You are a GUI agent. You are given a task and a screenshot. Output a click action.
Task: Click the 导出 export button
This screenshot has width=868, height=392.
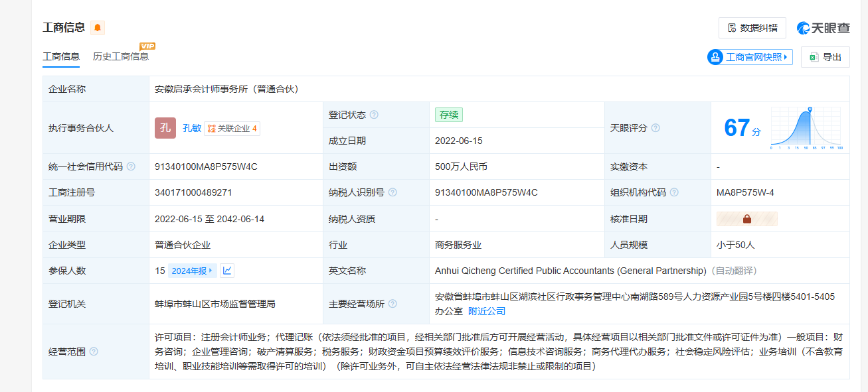825,57
